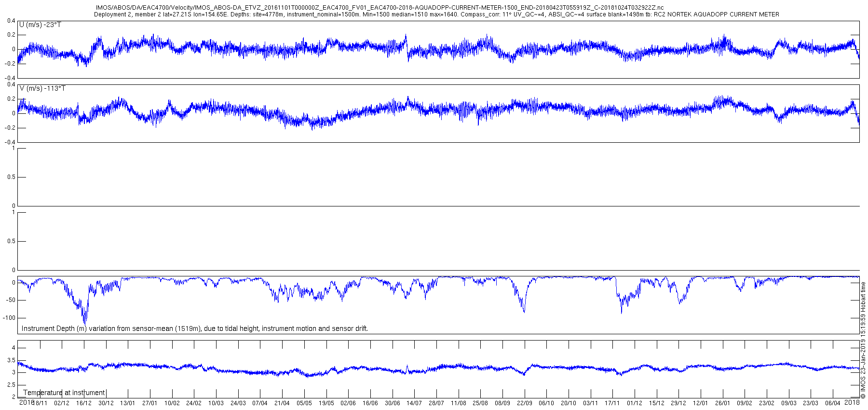
Task: Click the '2016' start year label
Action: [x=27, y=402]
